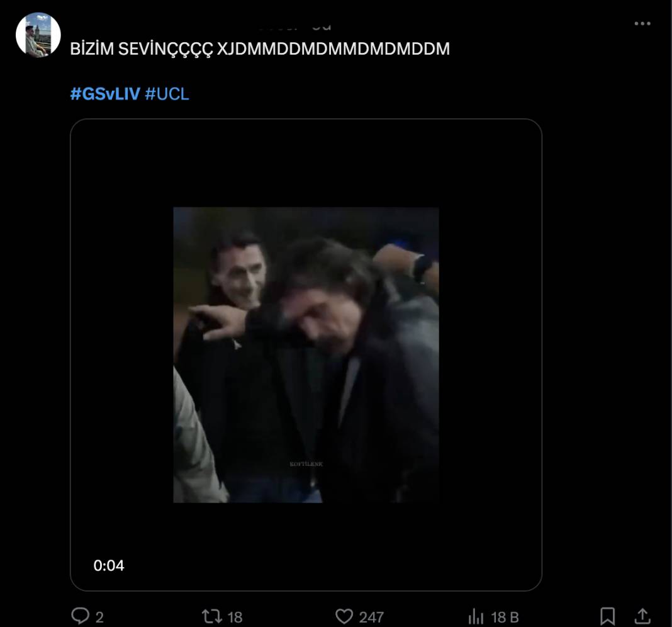Open the tweet author's profile avatar

(x=38, y=35)
